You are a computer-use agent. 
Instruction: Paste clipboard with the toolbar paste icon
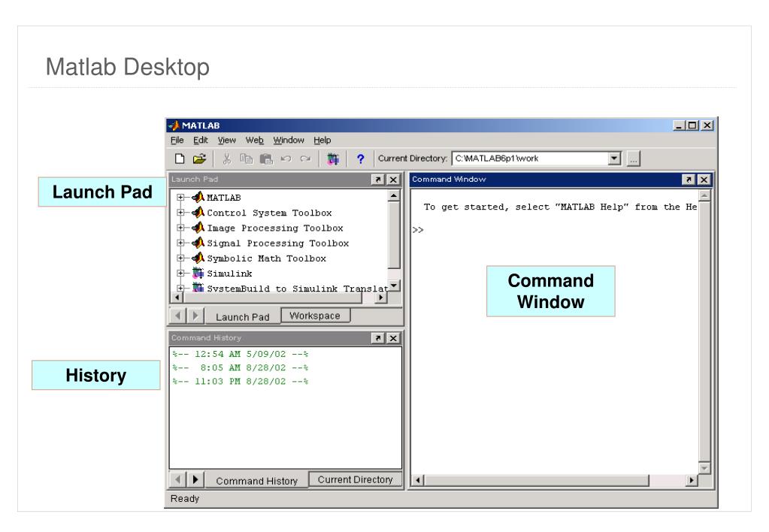(266, 159)
